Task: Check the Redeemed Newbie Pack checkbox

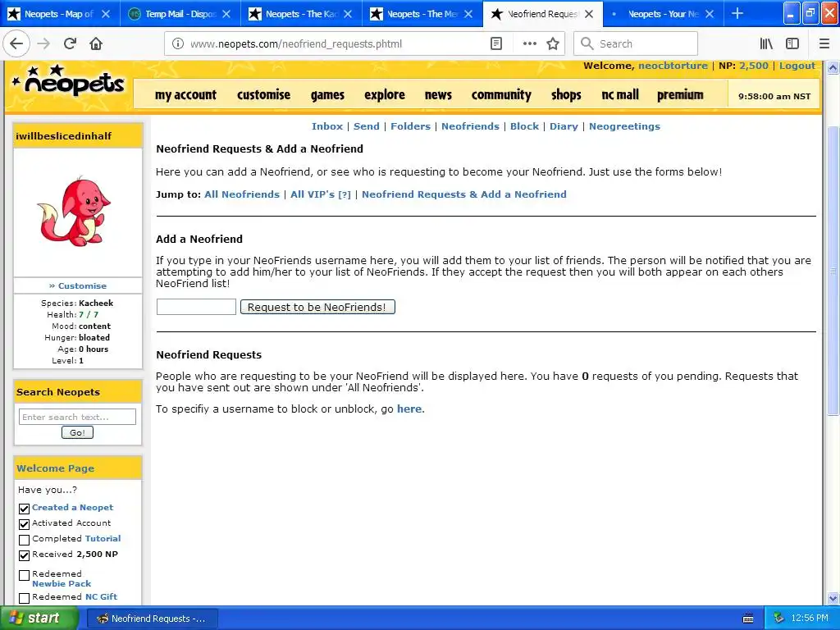Action: 24,575
